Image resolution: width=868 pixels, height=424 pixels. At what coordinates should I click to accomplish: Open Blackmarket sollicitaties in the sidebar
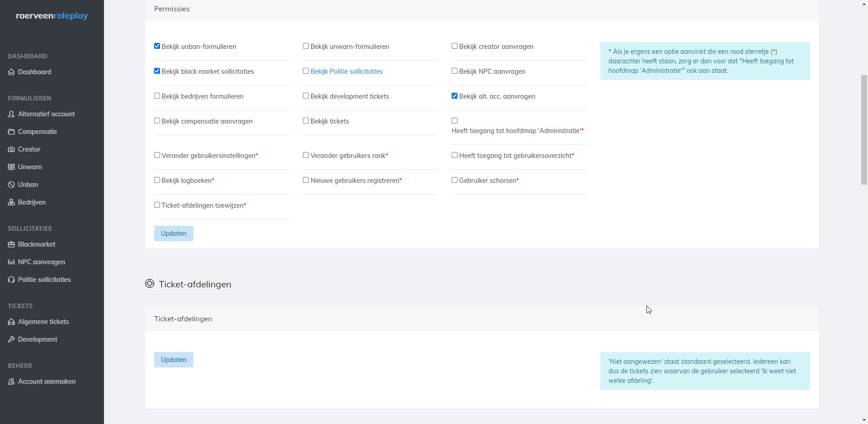point(37,244)
